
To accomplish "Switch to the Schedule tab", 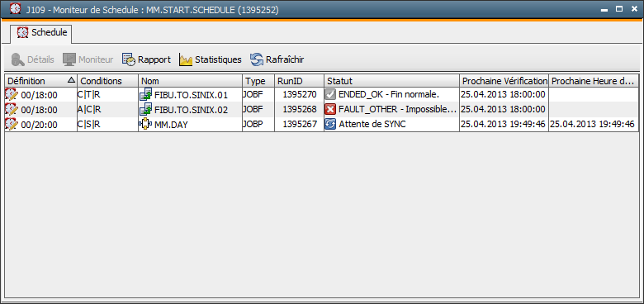I will (x=41, y=33).
